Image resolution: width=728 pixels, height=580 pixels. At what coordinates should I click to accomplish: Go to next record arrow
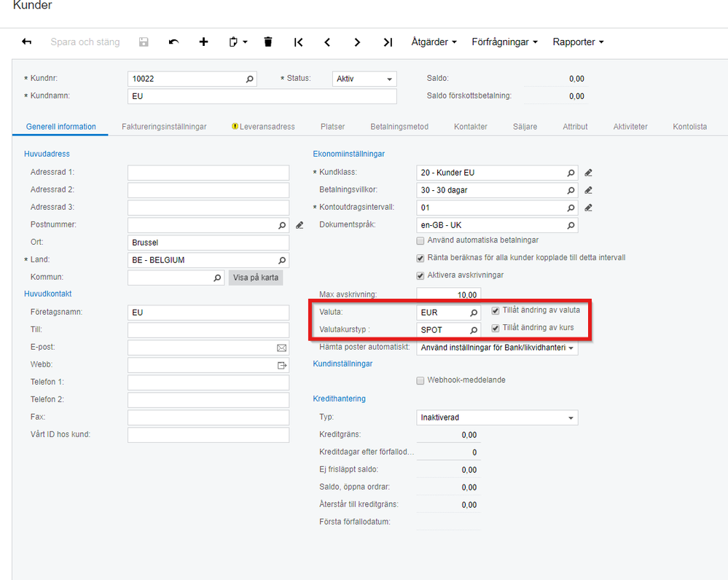(357, 42)
